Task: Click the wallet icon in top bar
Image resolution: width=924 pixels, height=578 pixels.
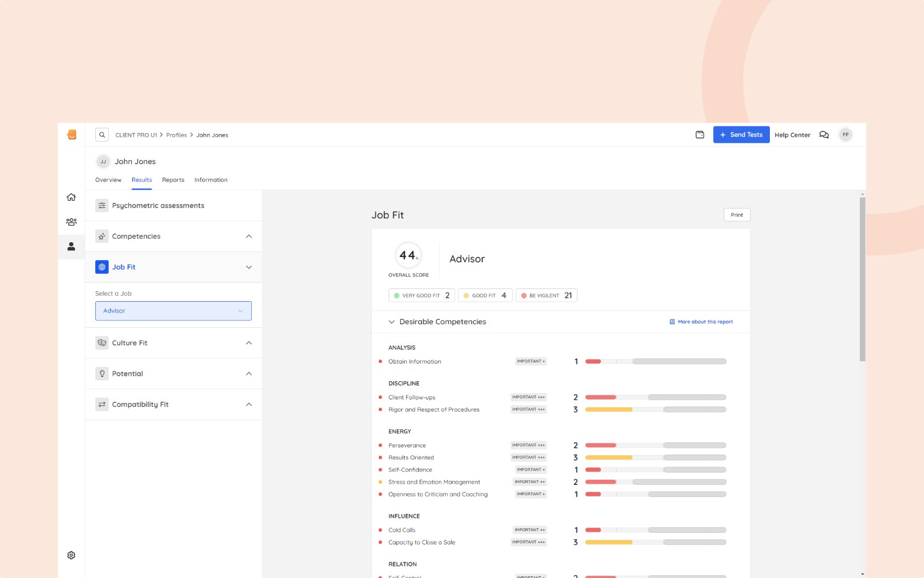Action: click(x=700, y=135)
